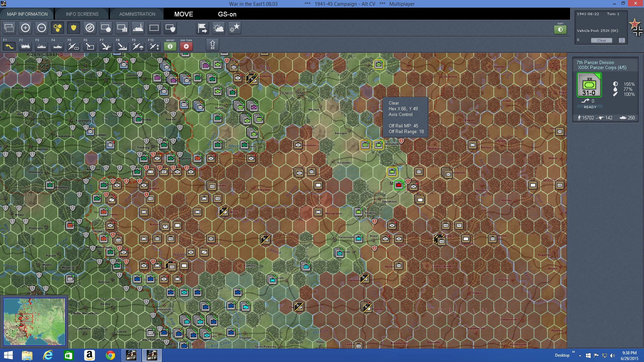Select F10 air transfer mode
Viewport: 644px width, 362px height.
(x=154, y=46)
